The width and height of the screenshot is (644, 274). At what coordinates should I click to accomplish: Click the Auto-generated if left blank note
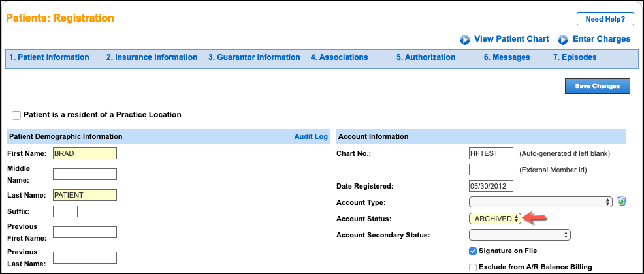564,154
